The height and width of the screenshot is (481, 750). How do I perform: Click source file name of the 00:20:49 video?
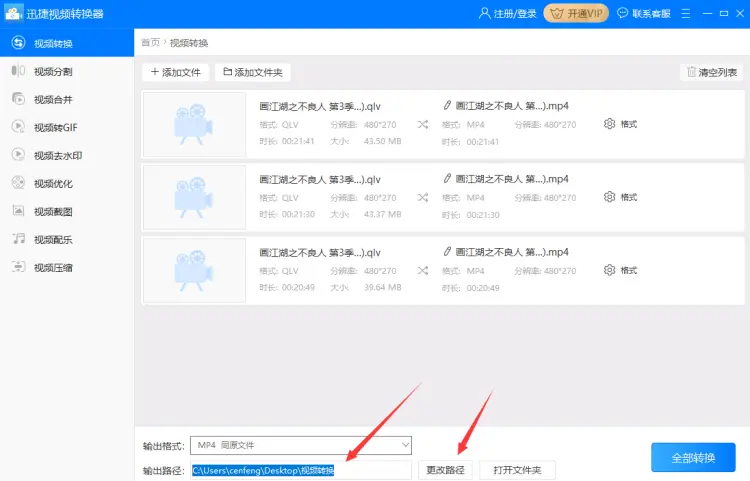point(320,252)
